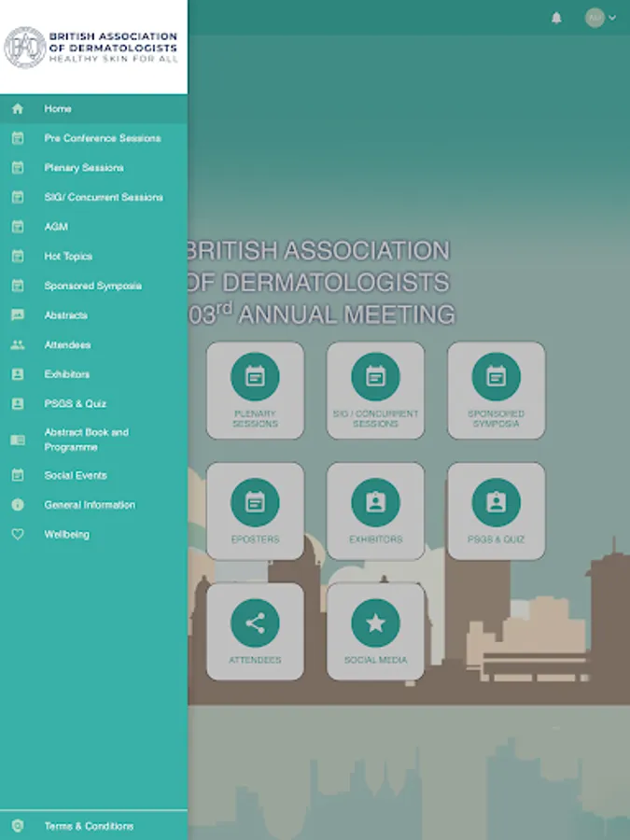Click the notification bell icon
The image size is (630, 840).
(556, 18)
